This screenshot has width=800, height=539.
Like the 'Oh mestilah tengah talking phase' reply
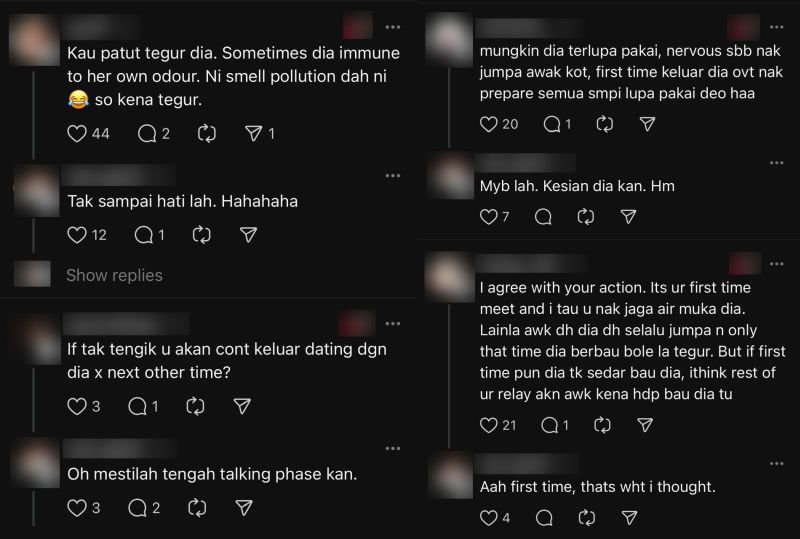(77, 508)
